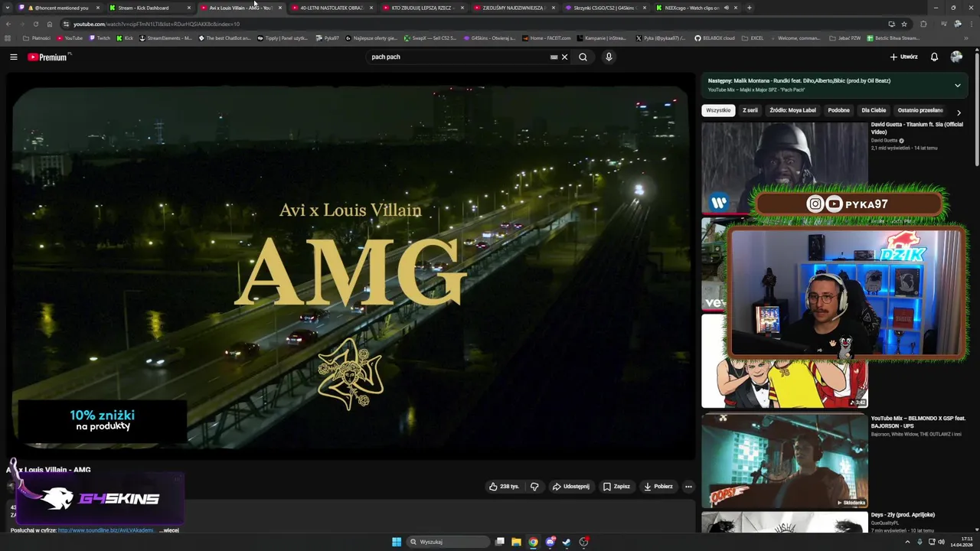Click the magnifier search button
The width and height of the screenshot is (980, 551).
click(583, 57)
